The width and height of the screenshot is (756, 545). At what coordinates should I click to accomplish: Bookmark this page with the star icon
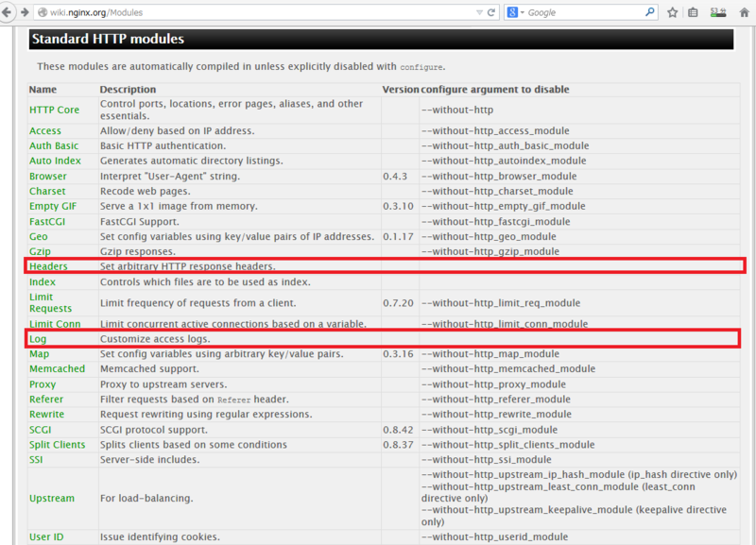tap(673, 12)
